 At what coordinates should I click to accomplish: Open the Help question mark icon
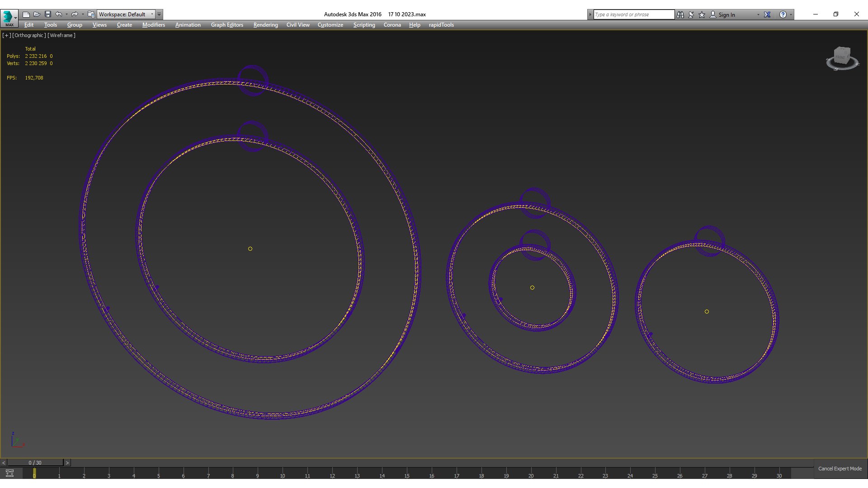pos(783,14)
